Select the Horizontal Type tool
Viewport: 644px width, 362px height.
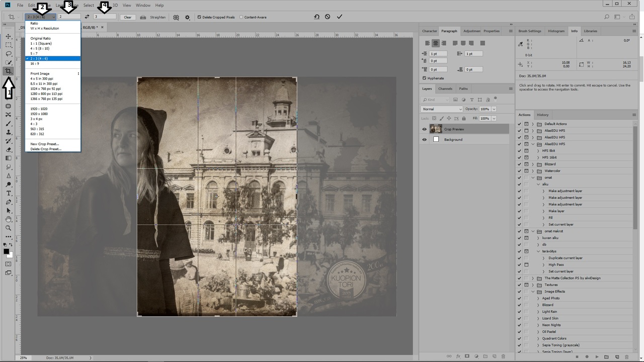tap(9, 193)
